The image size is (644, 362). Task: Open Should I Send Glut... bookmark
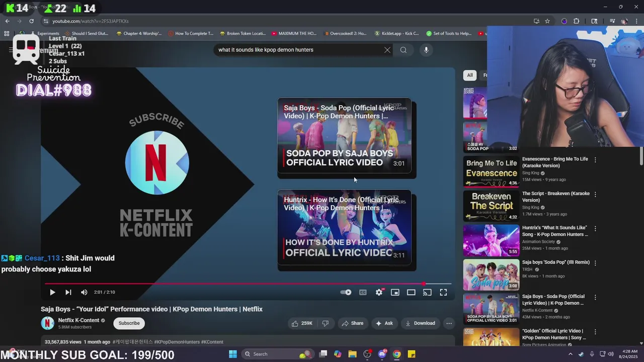(x=86, y=34)
